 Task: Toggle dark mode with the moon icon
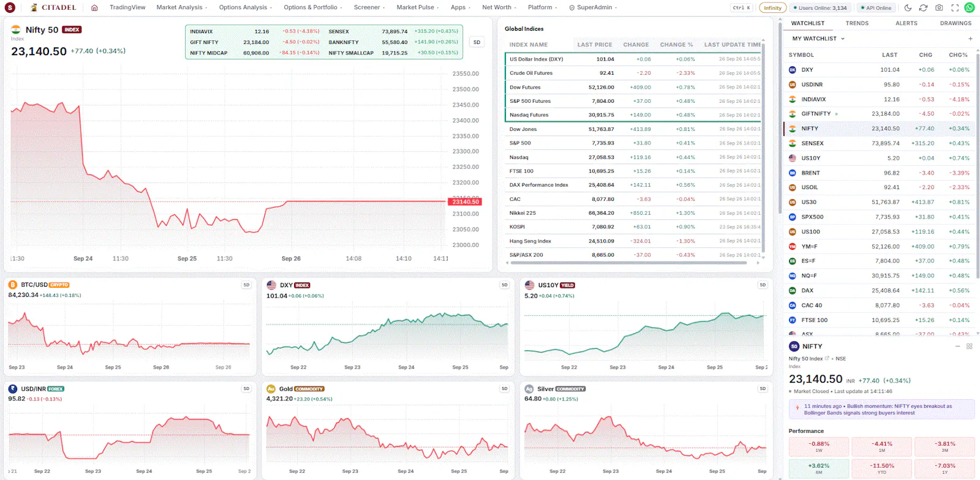coord(908,8)
